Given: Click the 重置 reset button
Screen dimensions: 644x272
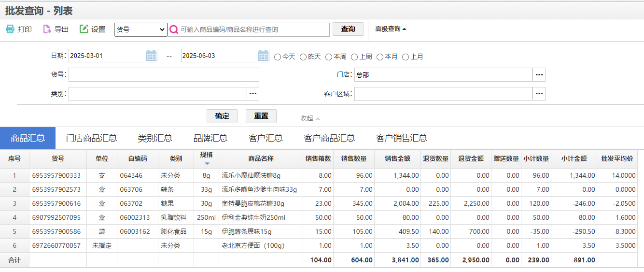Looking at the screenshot, I should click(261, 116).
